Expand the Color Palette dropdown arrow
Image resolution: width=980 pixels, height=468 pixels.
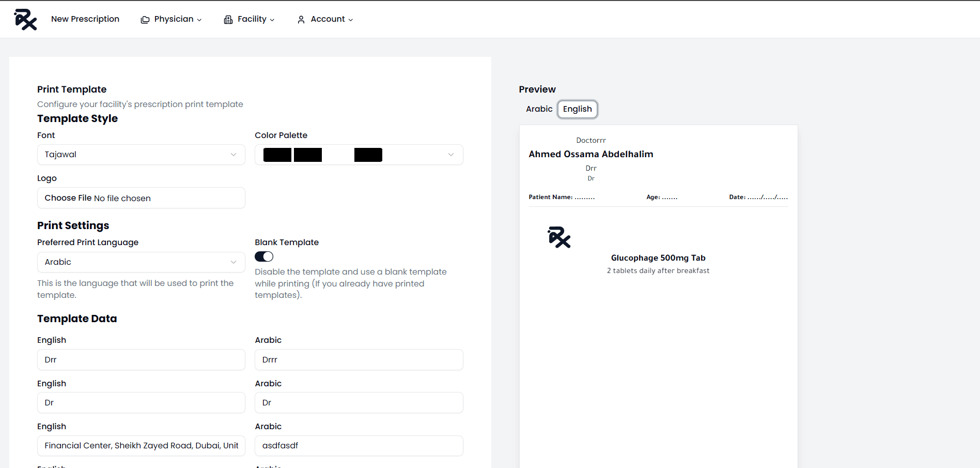pyautogui.click(x=450, y=155)
